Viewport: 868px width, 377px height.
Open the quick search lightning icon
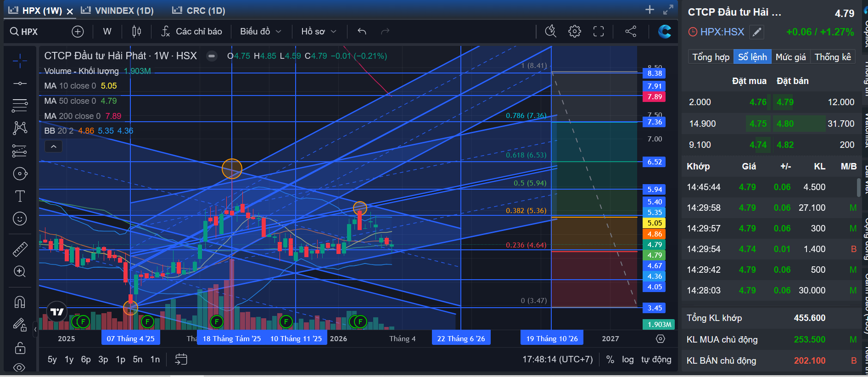pyautogui.click(x=551, y=31)
